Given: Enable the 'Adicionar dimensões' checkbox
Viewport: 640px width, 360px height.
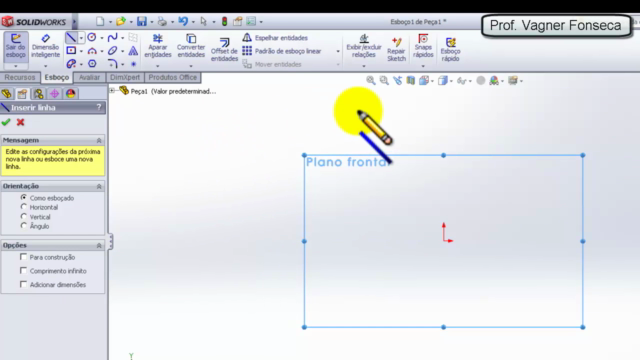Looking at the screenshot, I should tap(23, 284).
